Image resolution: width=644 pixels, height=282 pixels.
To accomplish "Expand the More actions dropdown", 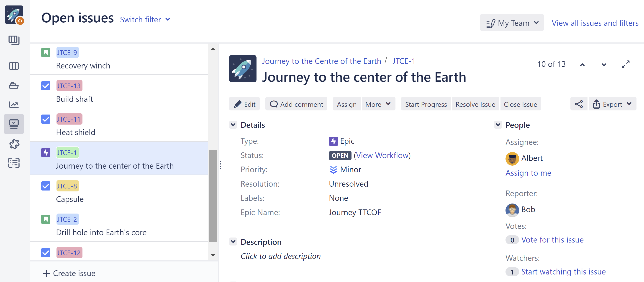I will click(x=378, y=104).
